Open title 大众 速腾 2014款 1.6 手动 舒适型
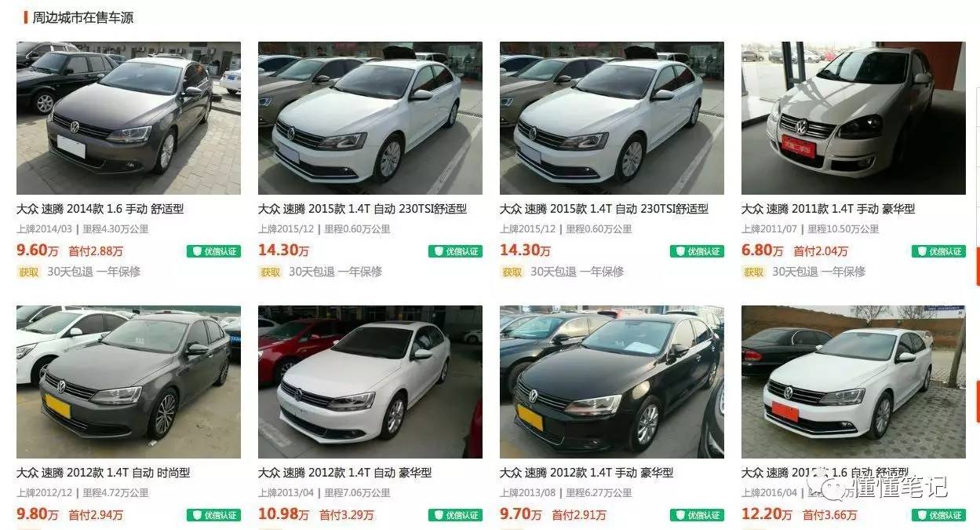The width and height of the screenshot is (980, 530). pyautogui.click(x=100, y=209)
